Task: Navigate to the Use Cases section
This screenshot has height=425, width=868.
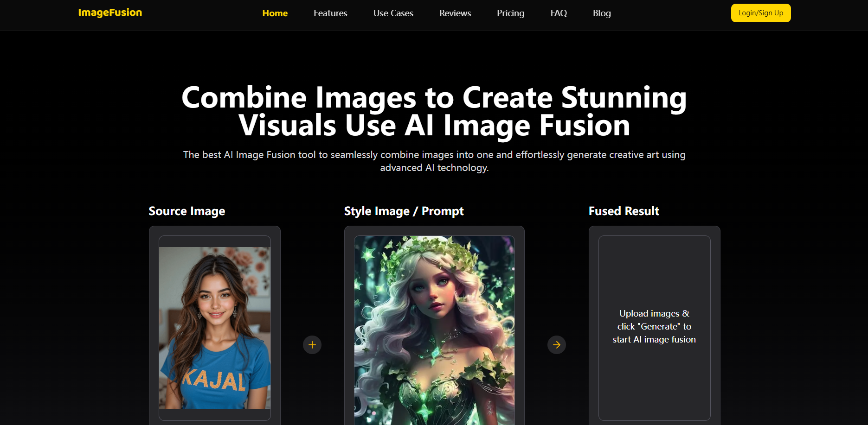Action: (393, 13)
